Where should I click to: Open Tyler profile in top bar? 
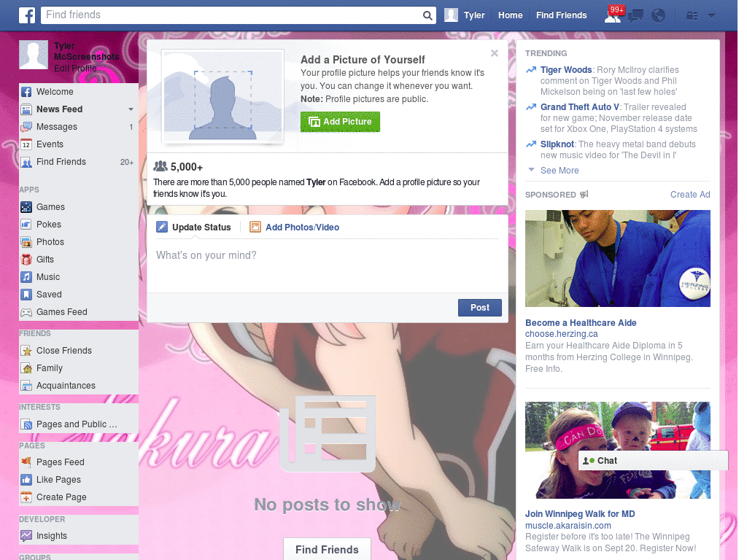465,15
